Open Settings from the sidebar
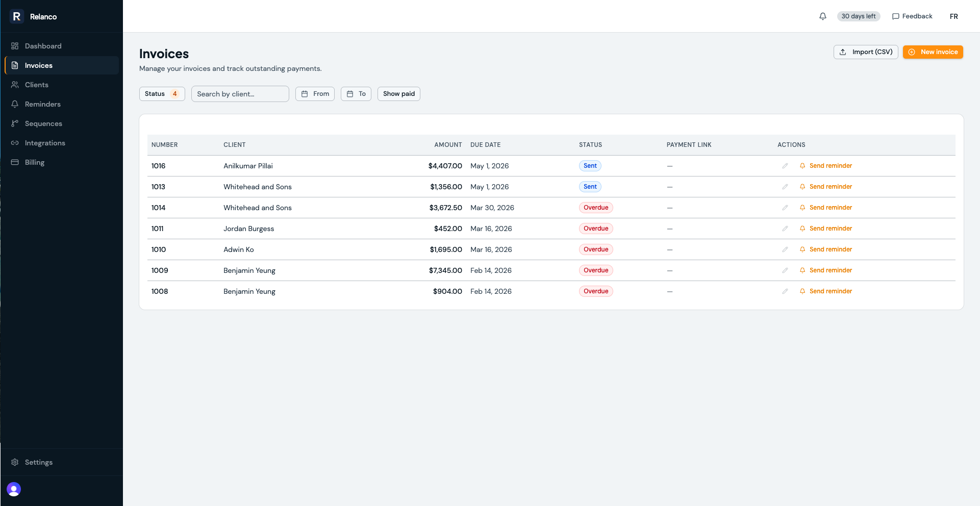Screen dimensions: 980x506 tap(62, 462)
